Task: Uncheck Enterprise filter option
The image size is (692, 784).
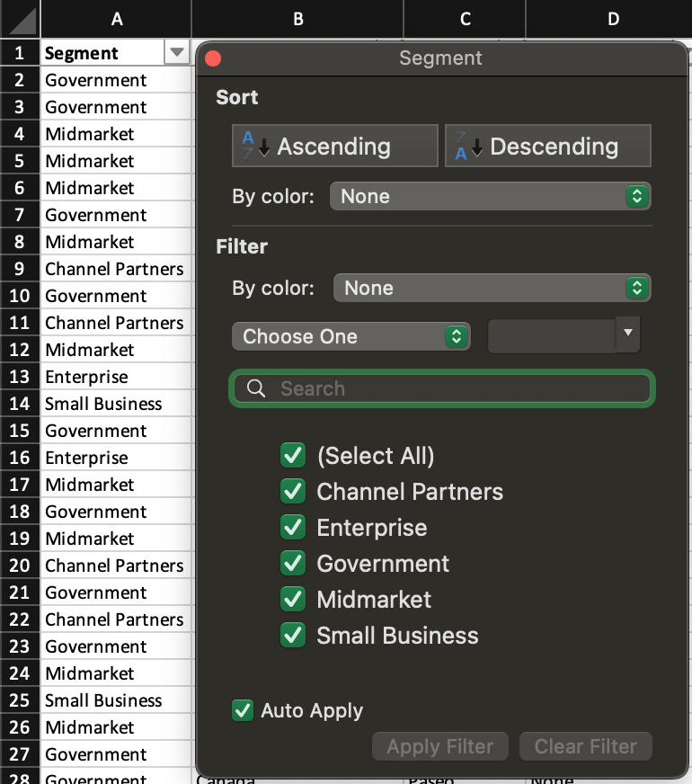Action: (x=293, y=528)
